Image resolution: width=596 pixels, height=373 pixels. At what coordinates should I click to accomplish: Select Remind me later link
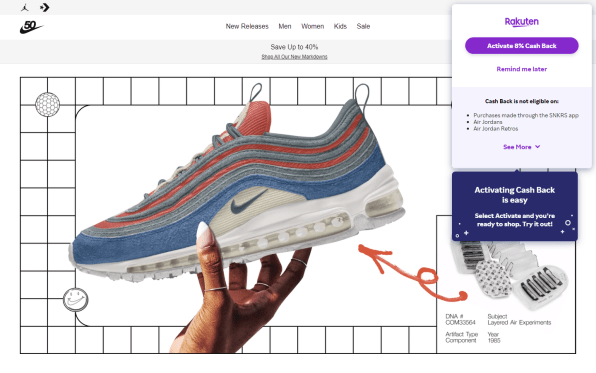point(522,69)
